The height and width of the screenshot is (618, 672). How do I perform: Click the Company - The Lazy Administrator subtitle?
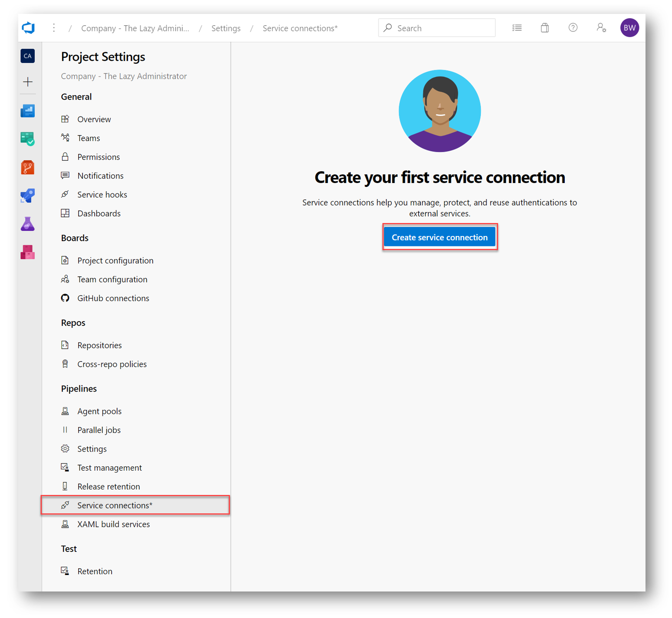pyautogui.click(x=124, y=76)
